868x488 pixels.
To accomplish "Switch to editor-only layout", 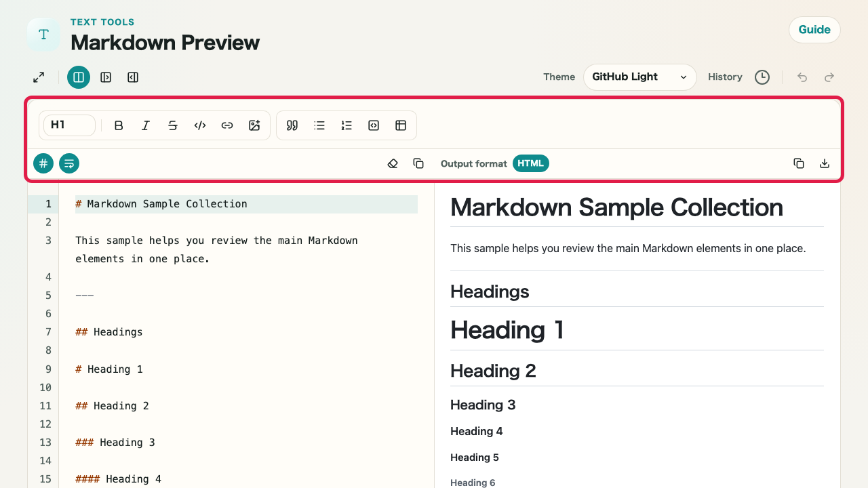I will point(106,77).
